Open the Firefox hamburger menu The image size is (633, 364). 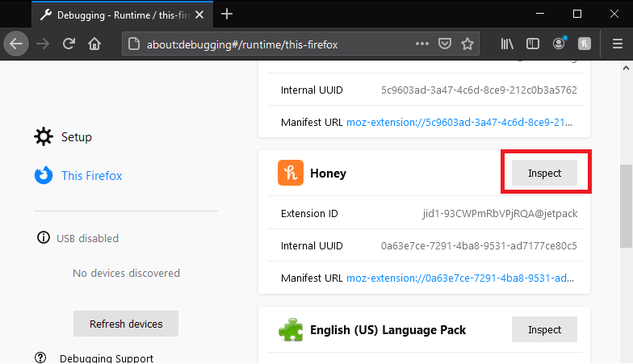[x=617, y=44]
